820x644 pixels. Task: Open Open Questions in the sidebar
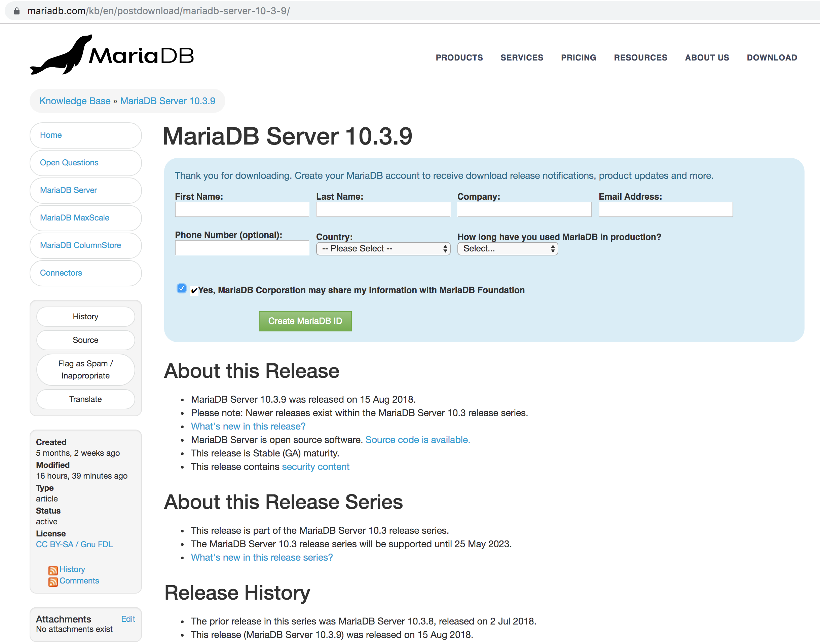[86, 162]
